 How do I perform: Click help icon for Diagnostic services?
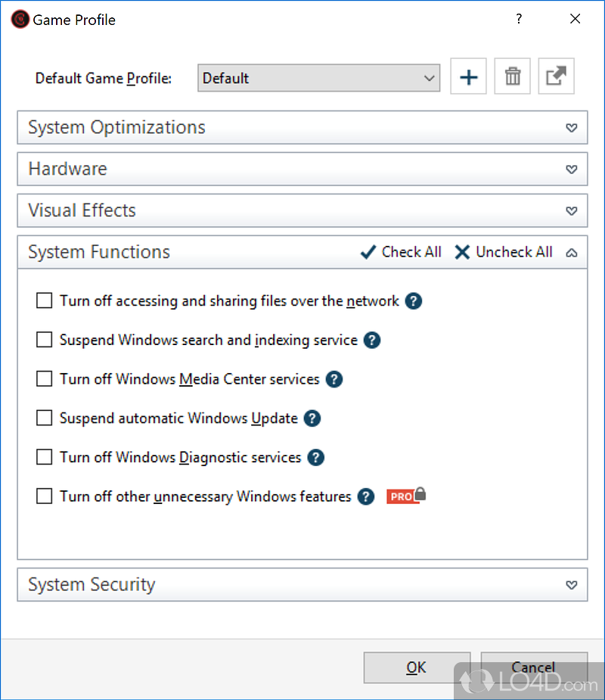click(x=316, y=458)
